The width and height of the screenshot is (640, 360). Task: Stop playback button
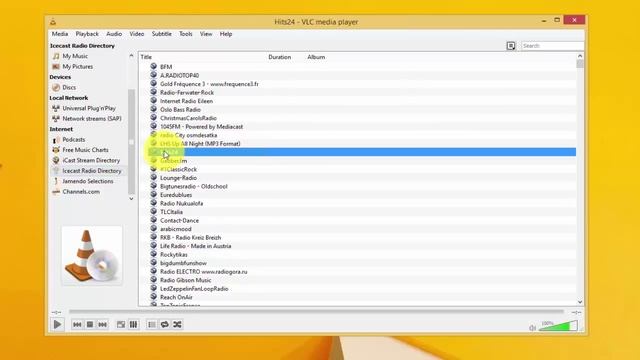click(x=90, y=324)
